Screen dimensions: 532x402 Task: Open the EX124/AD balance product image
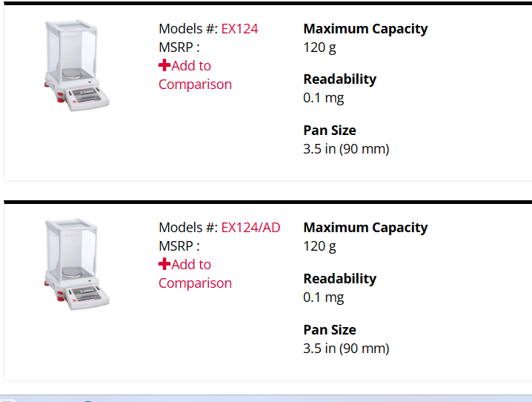[x=76, y=264]
